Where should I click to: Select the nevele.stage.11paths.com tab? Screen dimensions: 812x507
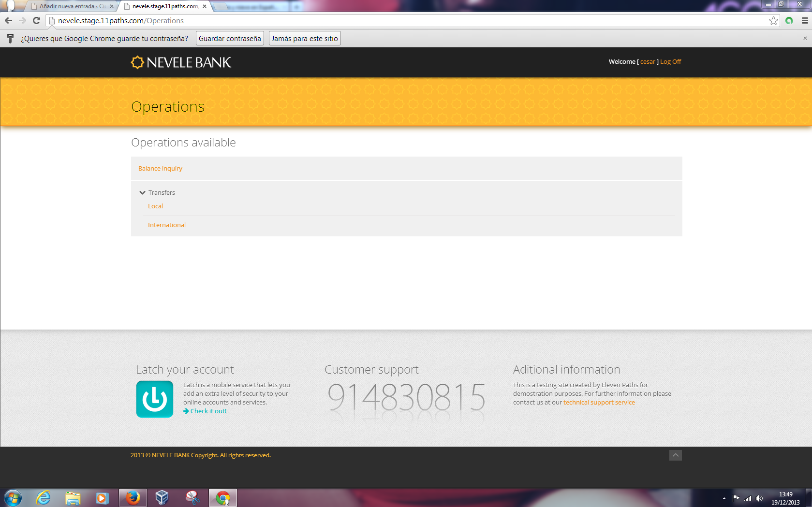click(x=164, y=6)
